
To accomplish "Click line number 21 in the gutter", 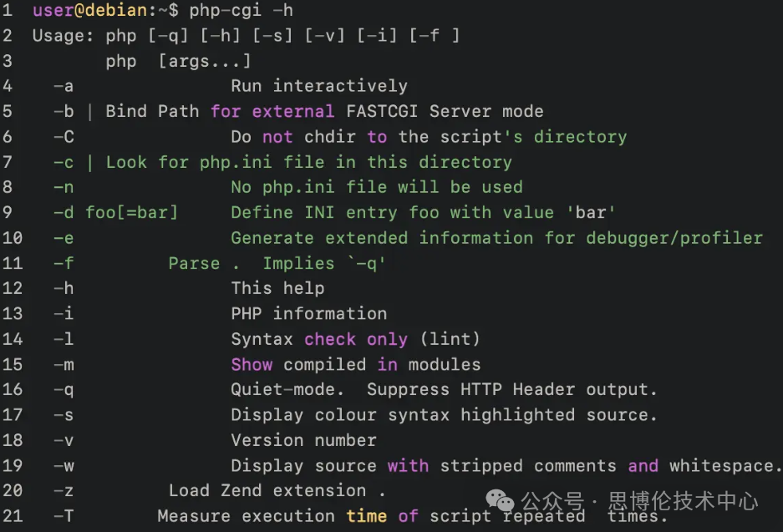I will (x=13, y=516).
